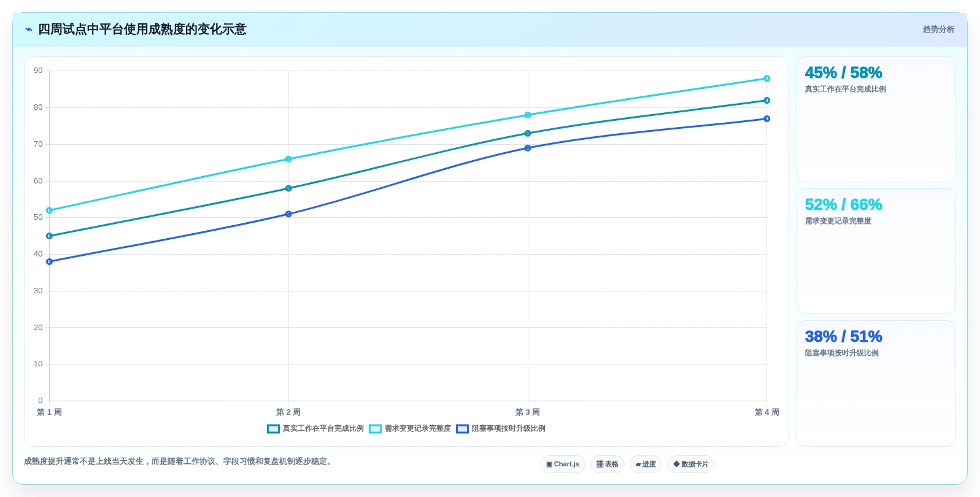Screen dimensions: 980x497
Task: Click the cyan data point at 第 3 周
Action: click(x=528, y=115)
